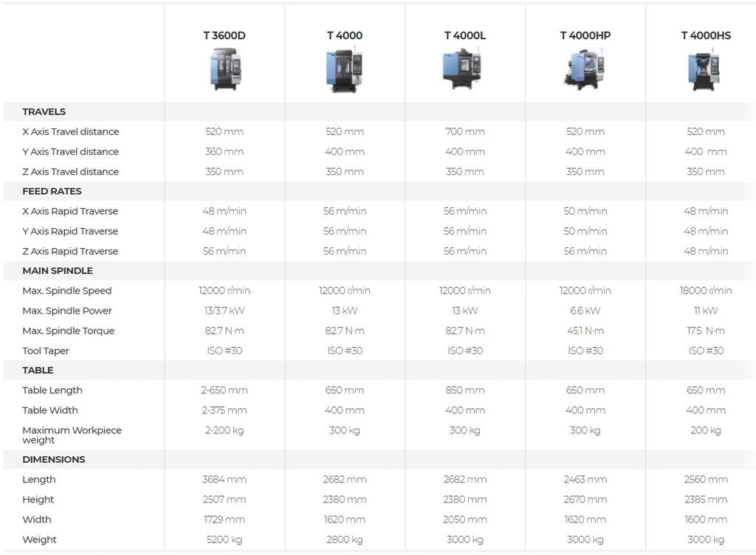Click the MAIN SPINDLE section header
This screenshot has width=756, height=555.
coord(58,271)
